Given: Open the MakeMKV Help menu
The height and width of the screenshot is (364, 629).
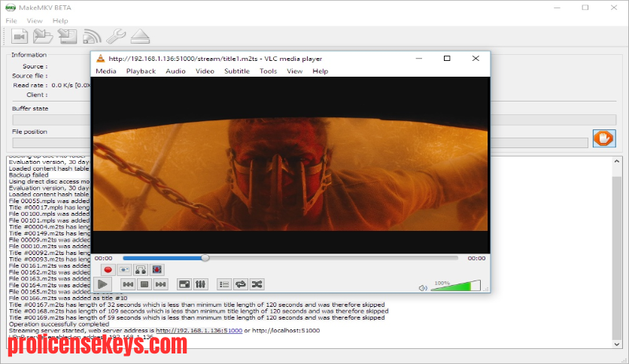Looking at the screenshot, I should coord(60,20).
